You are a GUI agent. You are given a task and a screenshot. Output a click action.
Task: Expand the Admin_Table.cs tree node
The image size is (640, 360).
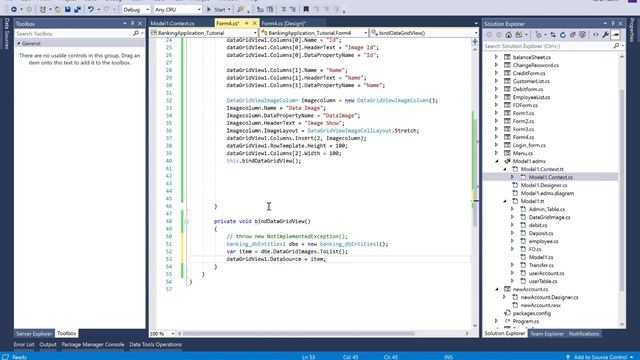(513, 209)
